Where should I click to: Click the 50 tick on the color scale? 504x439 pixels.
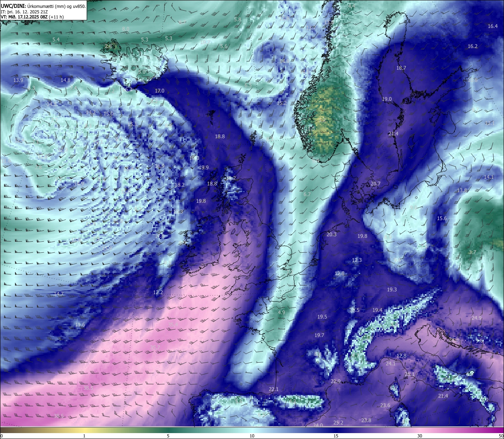501,436
